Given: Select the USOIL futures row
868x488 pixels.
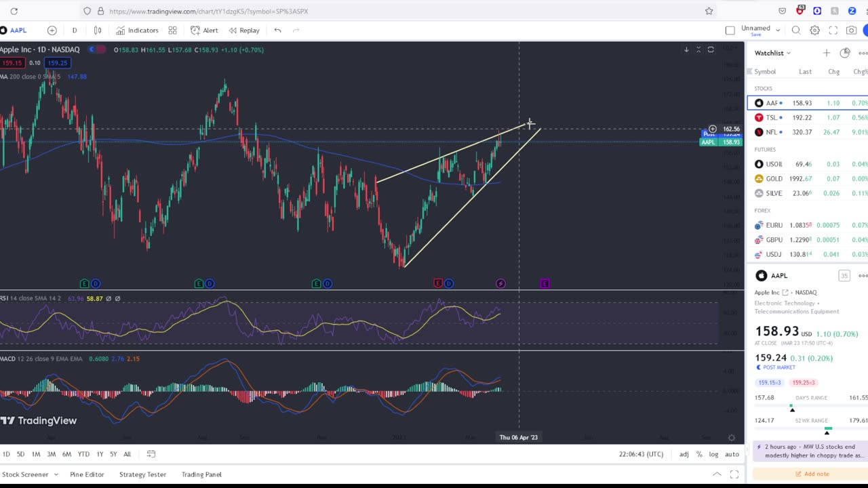Looking at the screenshot, I should pos(808,164).
